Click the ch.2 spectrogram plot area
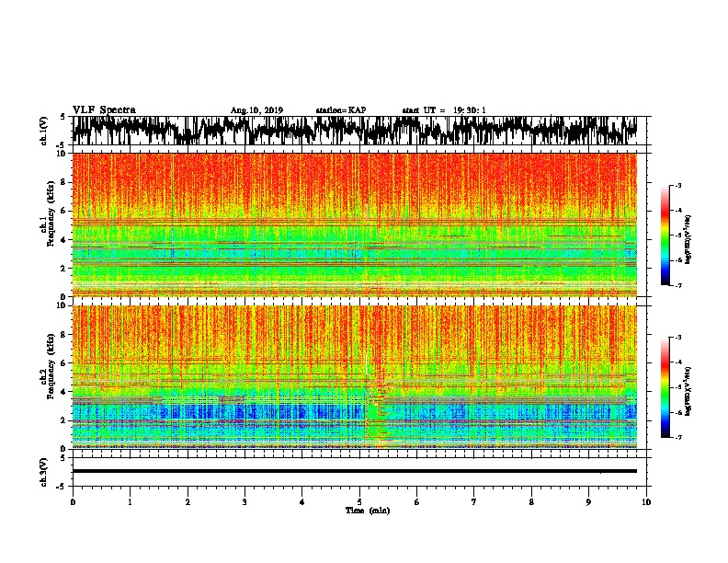 (354, 377)
